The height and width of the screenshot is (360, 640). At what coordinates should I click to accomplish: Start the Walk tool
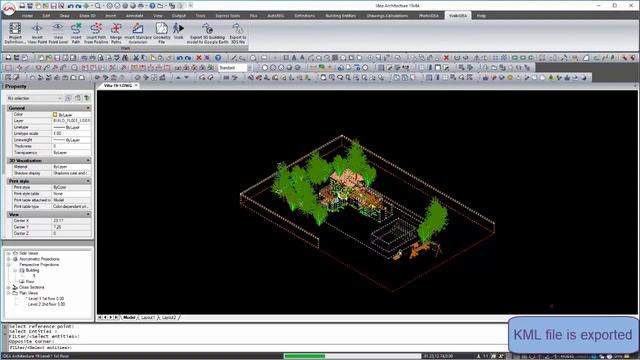(x=178, y=31)
